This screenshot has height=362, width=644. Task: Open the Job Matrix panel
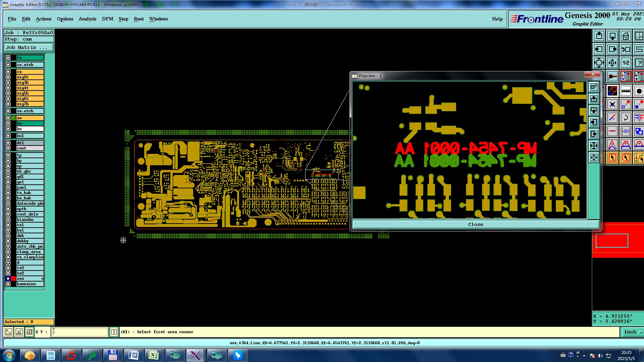click(29, 48)
